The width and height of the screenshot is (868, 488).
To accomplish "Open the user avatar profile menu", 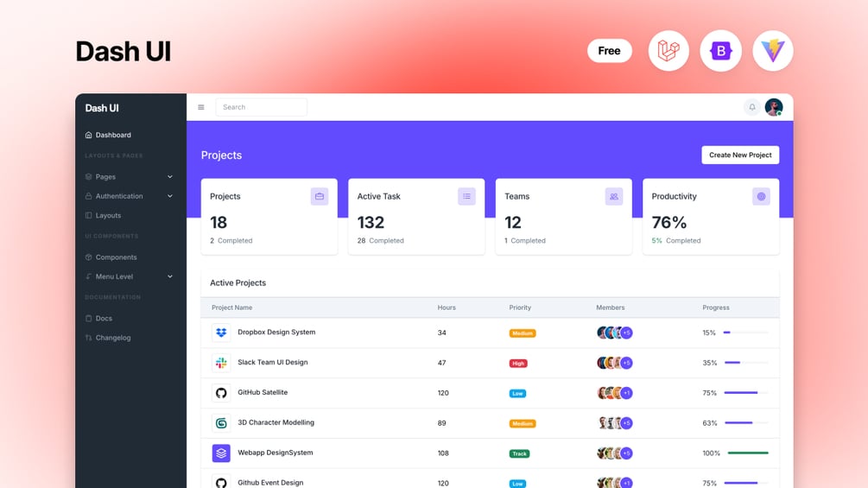I will [773, 107].
